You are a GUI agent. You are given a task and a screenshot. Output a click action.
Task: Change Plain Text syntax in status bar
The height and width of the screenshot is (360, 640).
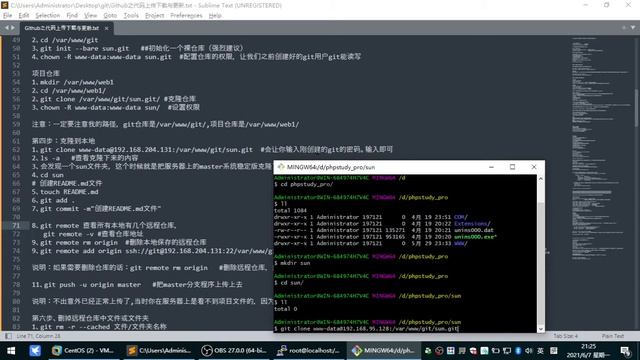(x=613, y=336)
